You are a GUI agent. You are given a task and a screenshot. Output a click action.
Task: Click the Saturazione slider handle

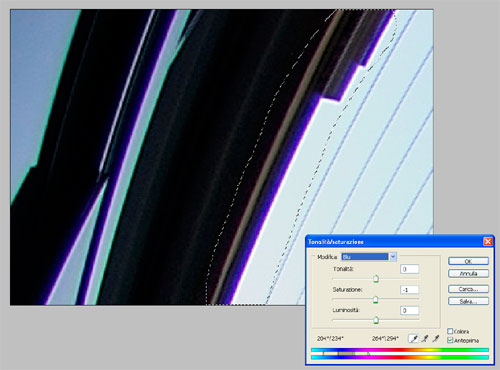tap(376, 300)
